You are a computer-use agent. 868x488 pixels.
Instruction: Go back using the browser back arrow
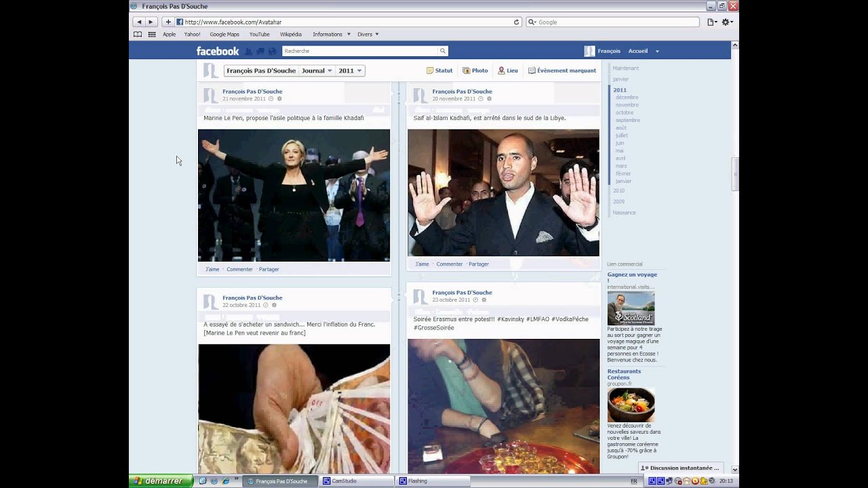(140, 22)
